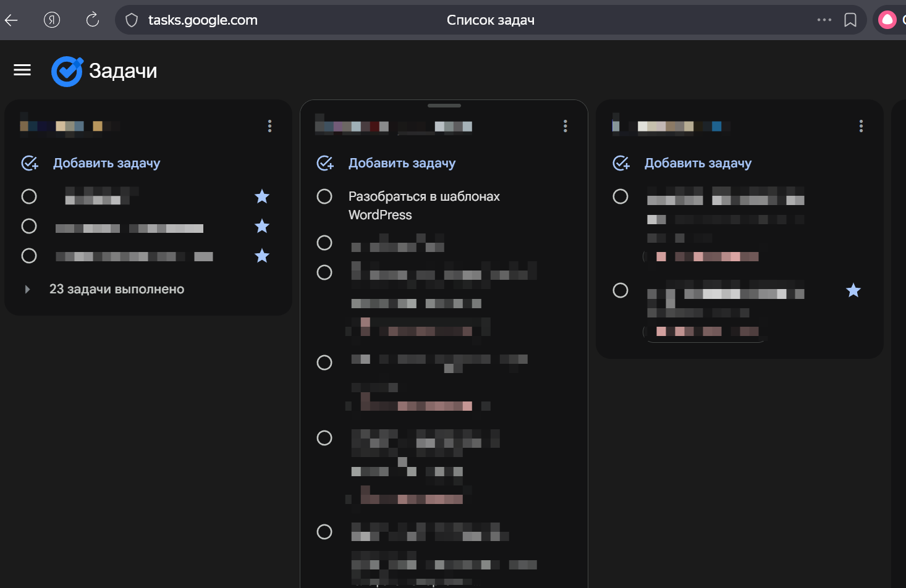906x588 pixels.
Task: Click the "Задачи" app title
Action: tap(123, 71)
